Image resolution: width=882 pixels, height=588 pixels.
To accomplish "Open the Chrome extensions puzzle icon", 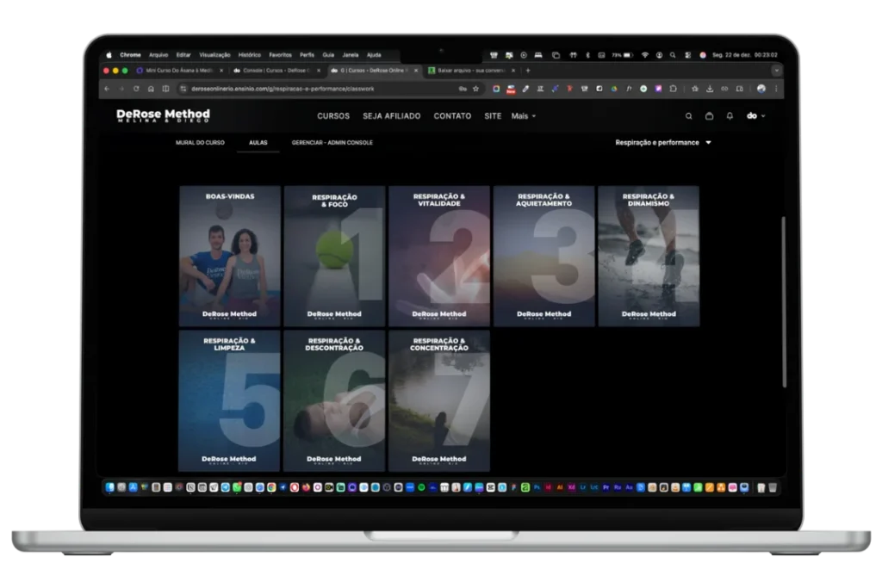I will tap(674, 89).
